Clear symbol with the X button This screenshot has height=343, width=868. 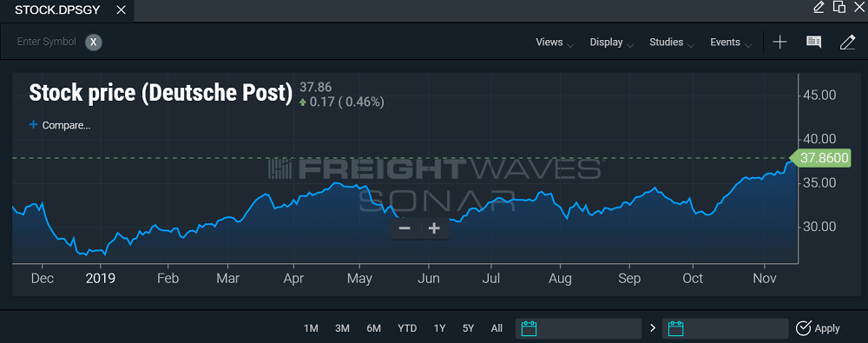[x=94, y=42]
